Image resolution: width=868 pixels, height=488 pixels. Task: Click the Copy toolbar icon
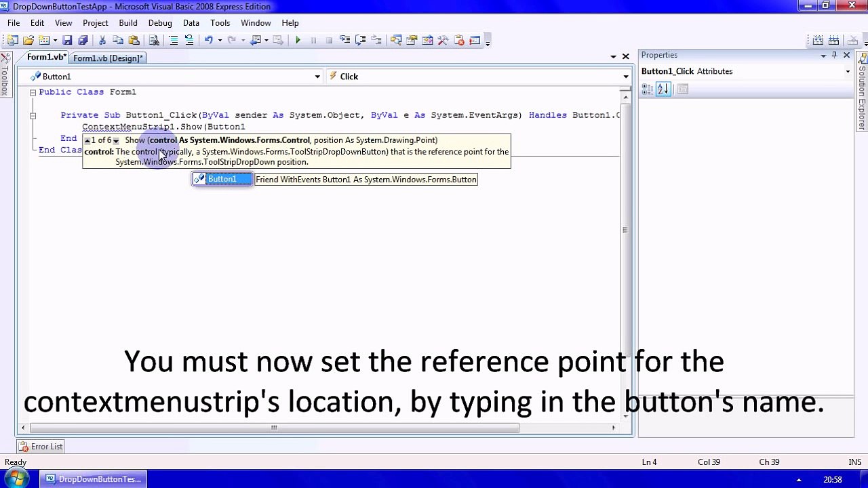tap(118, 40)
